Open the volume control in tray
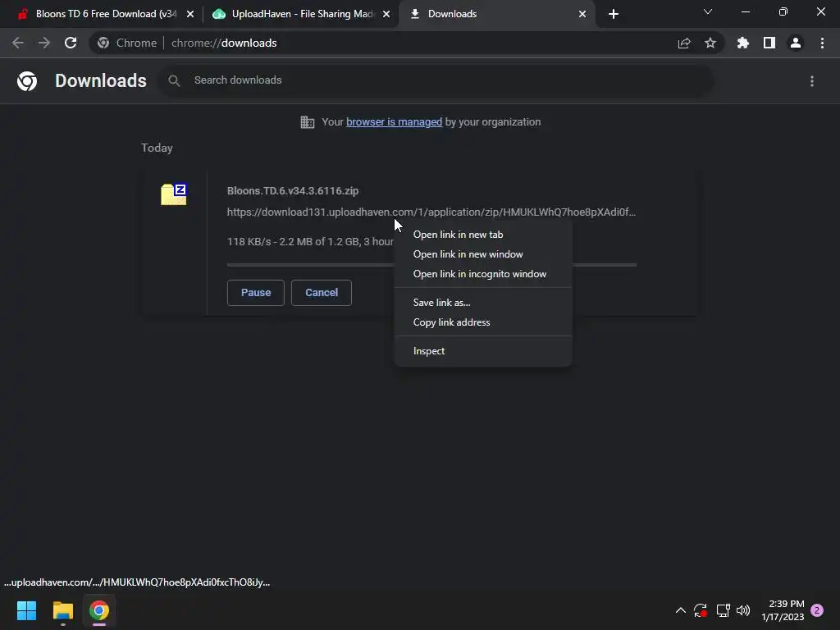This screenshot has height=630, width=840. point(743,610)
